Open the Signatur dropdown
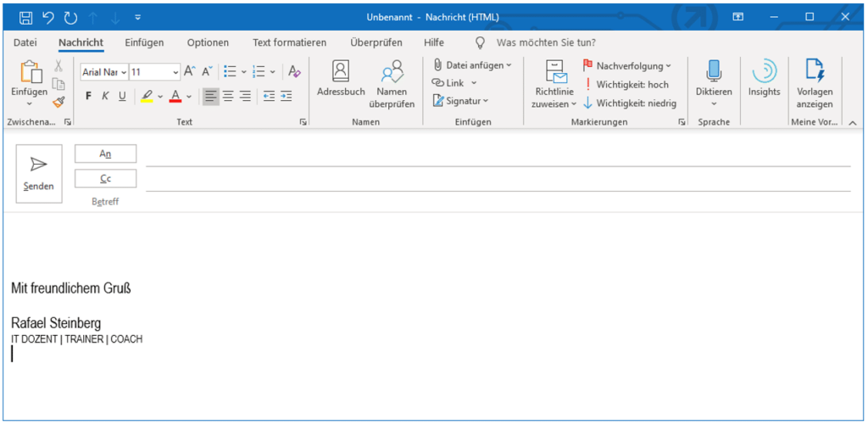This screenshot has height=425, width=868. (x=460, y=101)
